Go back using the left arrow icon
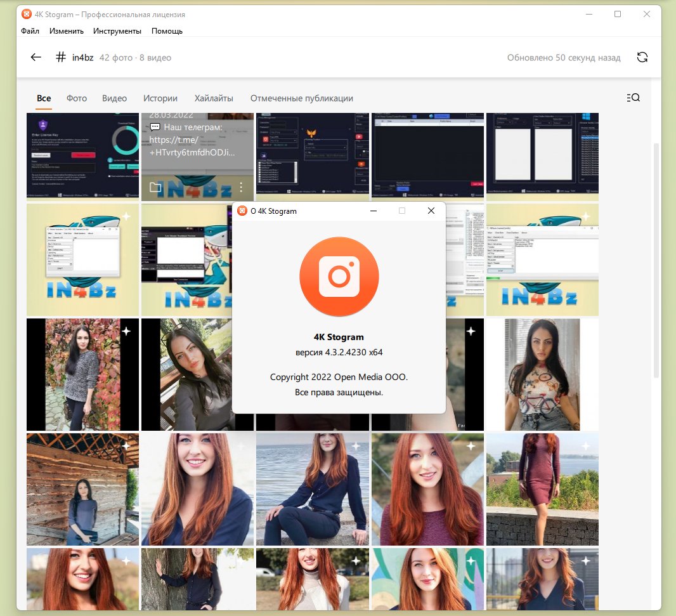The image size is (676, 616). (x=36, y=57)
